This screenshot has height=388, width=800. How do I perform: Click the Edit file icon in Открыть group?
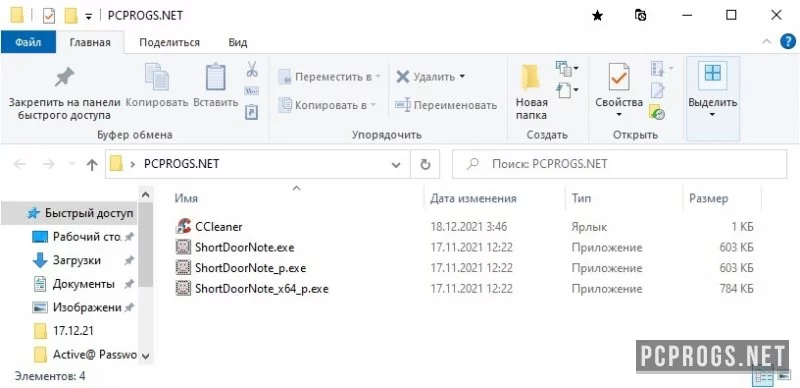(x=658, y=90)
